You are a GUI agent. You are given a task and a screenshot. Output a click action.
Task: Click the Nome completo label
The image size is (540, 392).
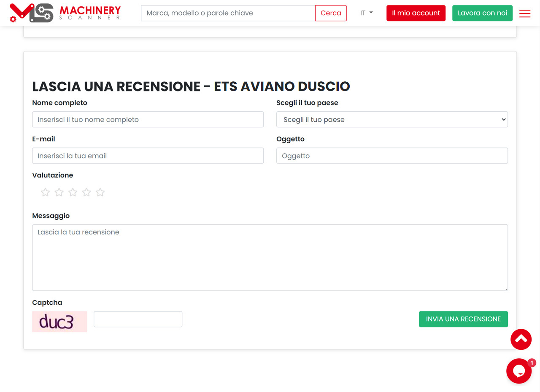pos(60,103)
